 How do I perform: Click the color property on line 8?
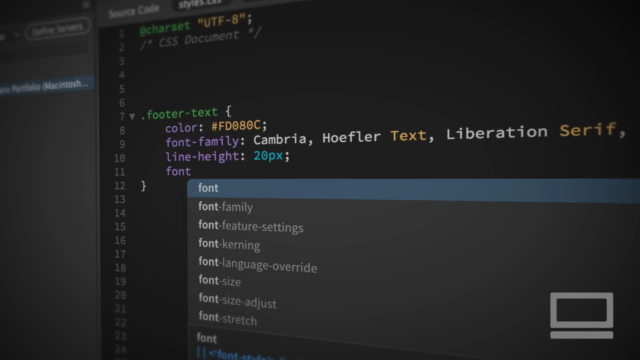[181, 128]
